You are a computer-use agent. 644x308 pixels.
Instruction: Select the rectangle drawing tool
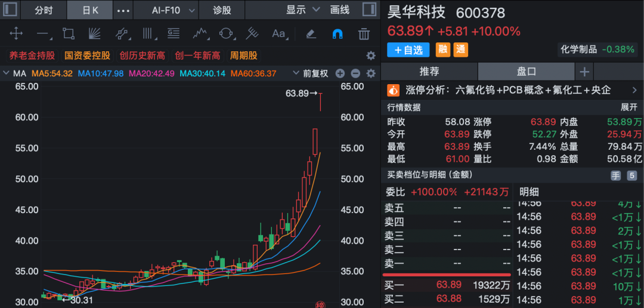[68, 33]
